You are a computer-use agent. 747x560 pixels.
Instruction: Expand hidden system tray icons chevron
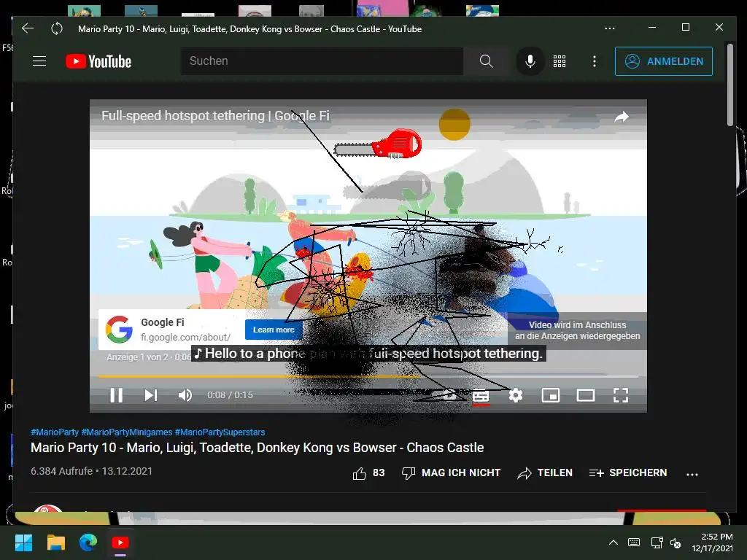point(614,542)
